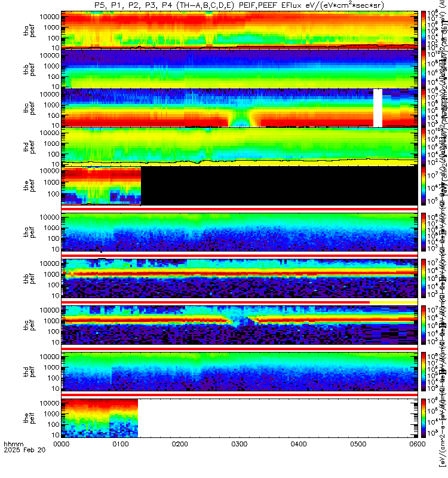Viewport: 448px width, 478px height.
Task: Click the the peef color bar
Action: pyautogui.click(x=424, y=186)
